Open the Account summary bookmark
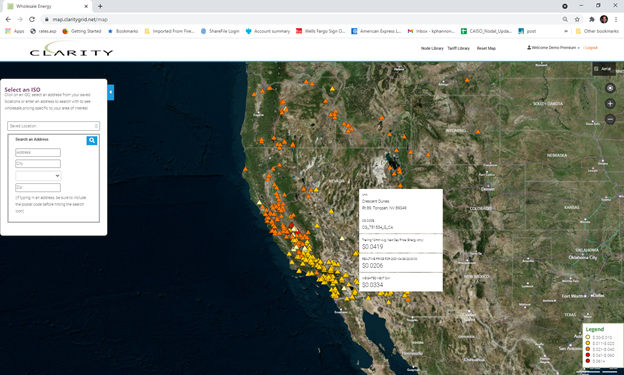The height and width of the screenshot is (375, 624). (x=268, y=31)
